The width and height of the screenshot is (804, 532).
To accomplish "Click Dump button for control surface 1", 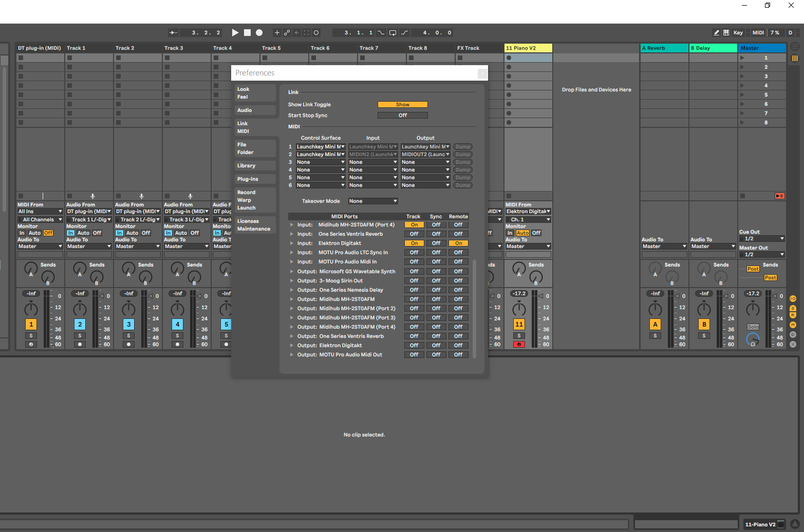I will click(462, 146).
